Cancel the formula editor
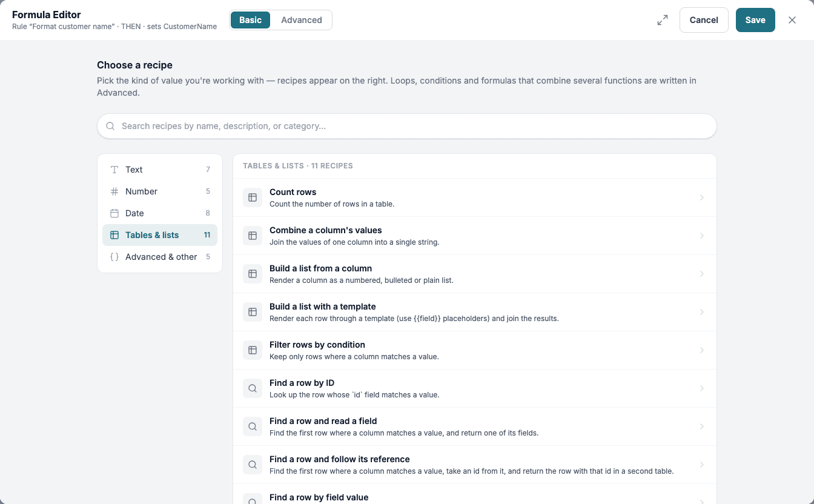The height and width of the screenshot is (504, 814). click(x=704, y=20)
